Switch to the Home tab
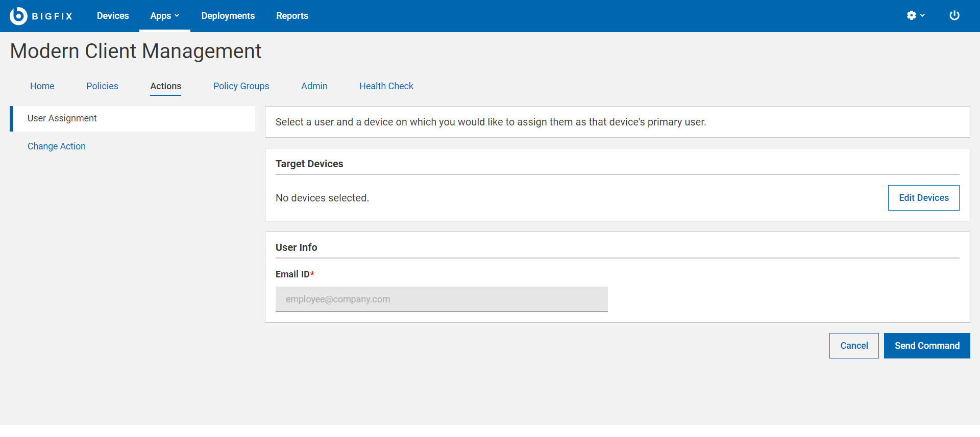This screenshot has width=980, height=437. point(42,86)
